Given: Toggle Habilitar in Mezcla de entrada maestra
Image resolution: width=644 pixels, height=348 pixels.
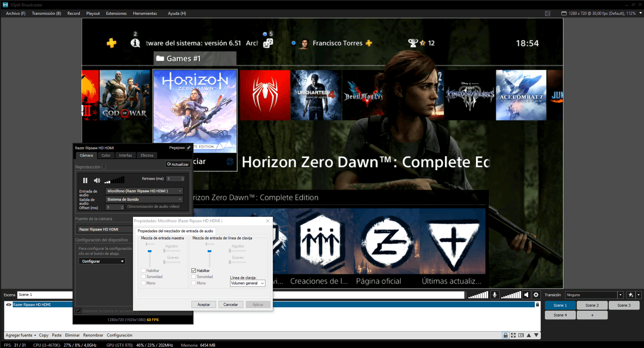Looking at the screenshot, I should tap(143, 271).
